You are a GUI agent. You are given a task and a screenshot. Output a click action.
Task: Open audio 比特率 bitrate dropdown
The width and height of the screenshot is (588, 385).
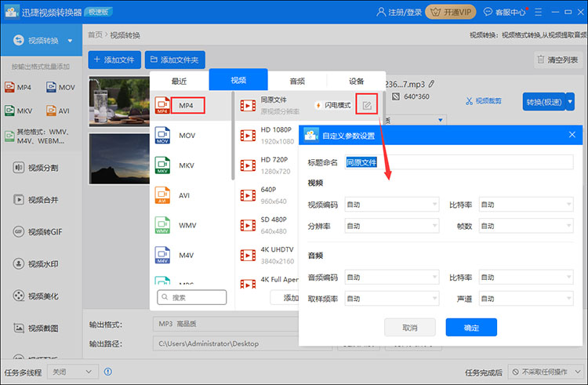526,278
